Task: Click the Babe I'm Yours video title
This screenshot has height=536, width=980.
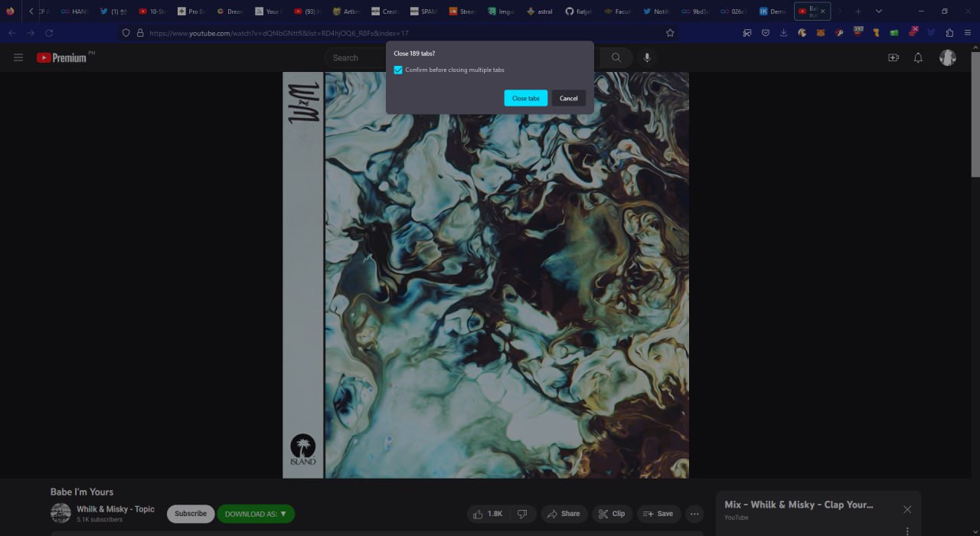Action: [x=82, y=492]
